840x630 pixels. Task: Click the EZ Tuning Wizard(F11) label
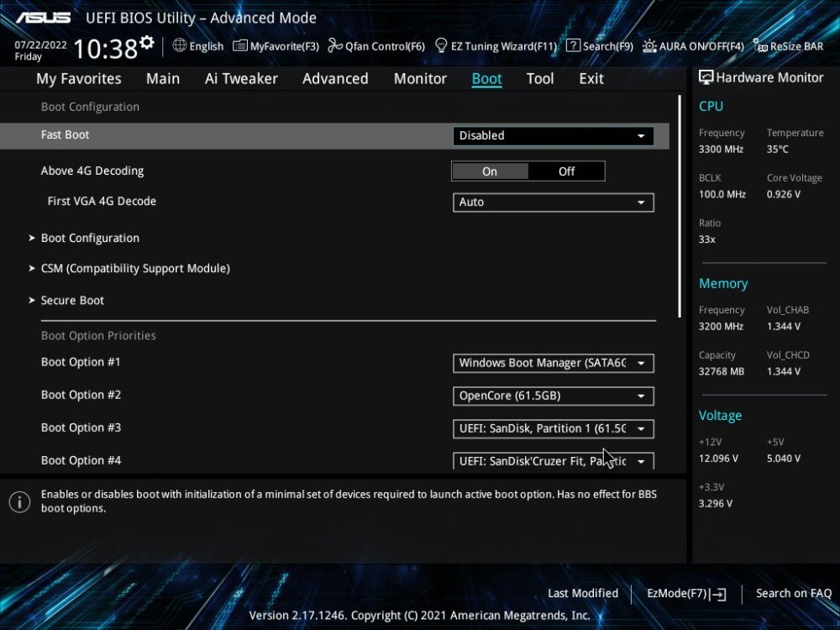tap(503, 46)
